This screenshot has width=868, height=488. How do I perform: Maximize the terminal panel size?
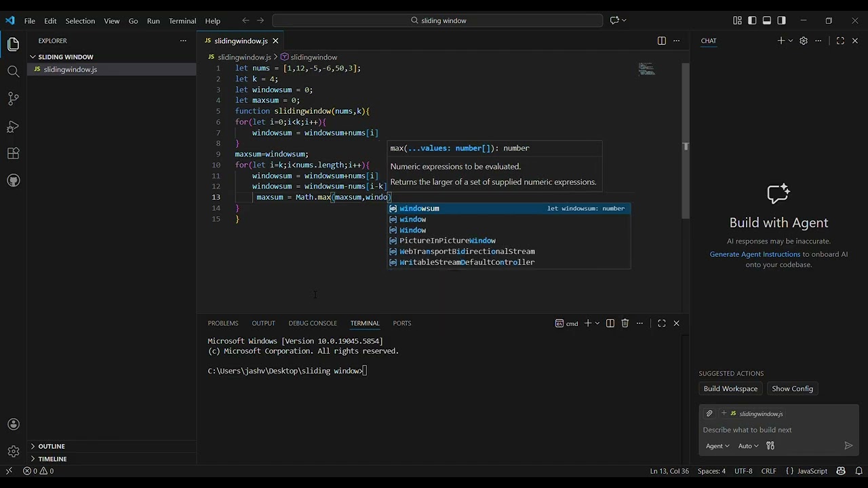(662, 323)
